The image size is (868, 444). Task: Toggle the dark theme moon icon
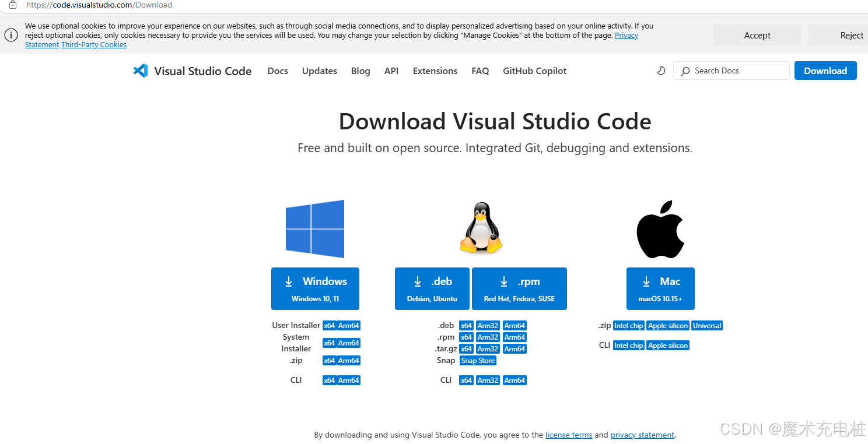661,71
